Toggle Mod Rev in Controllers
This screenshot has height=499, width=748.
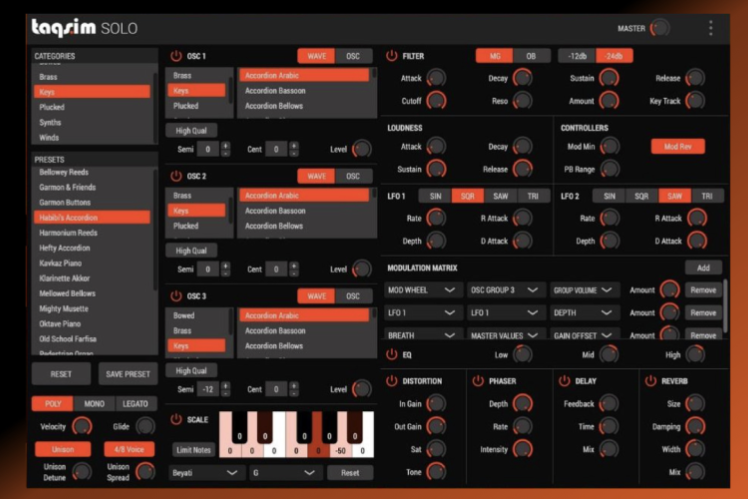click(678, 146)
